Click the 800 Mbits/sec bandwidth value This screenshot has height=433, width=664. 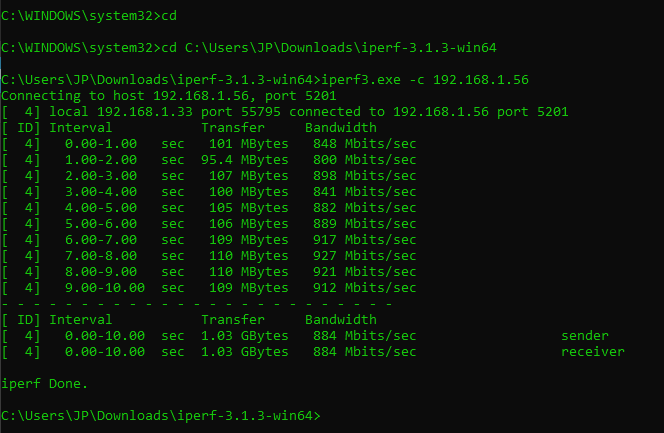tap(365, 160)
